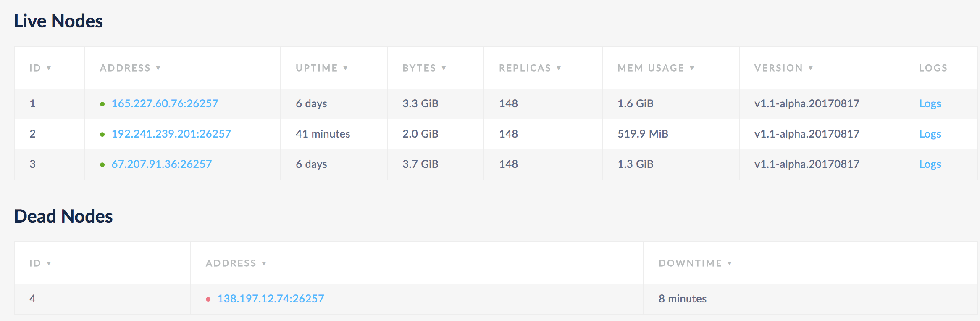
Task: Click green status dot of node 1
Action: click(x=102, y=104)
